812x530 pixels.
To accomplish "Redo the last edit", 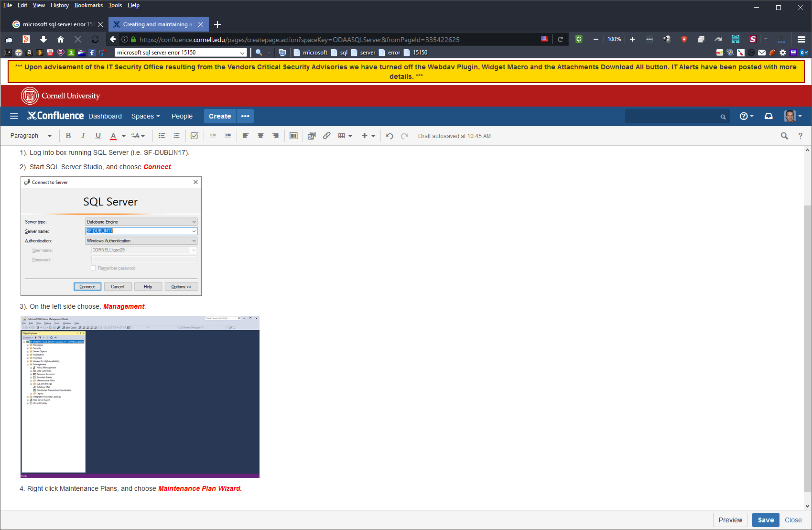I will 404,136.
